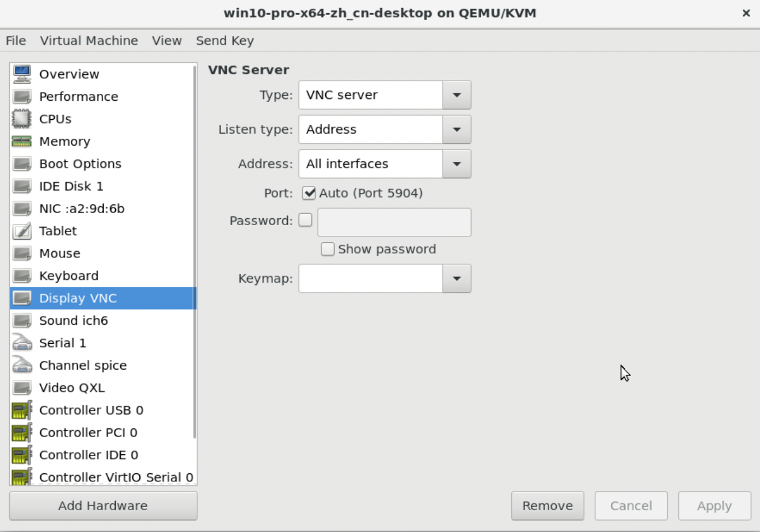Expand the Listen type dropdown

pyautogui.click(x=457, y=130)
